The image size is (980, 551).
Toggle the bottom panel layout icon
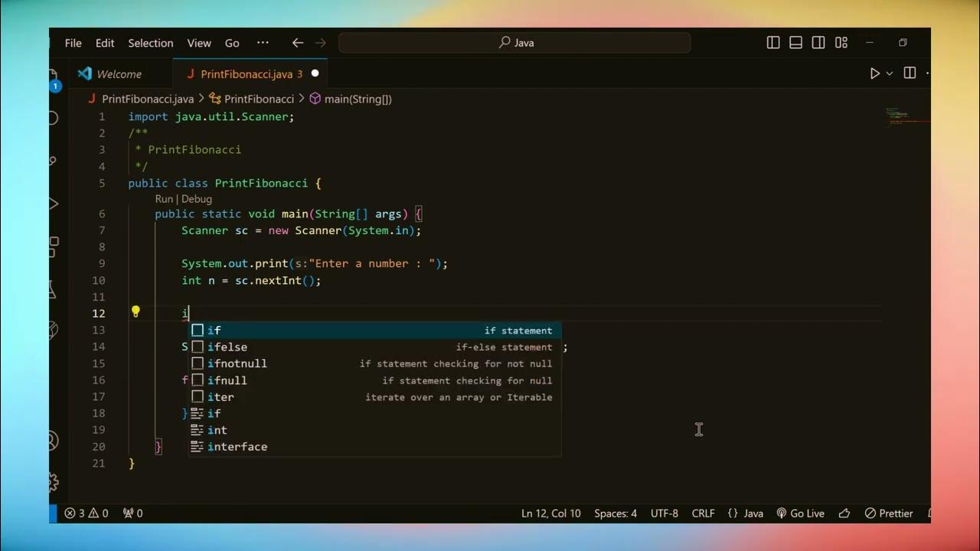tap(795, 43)
